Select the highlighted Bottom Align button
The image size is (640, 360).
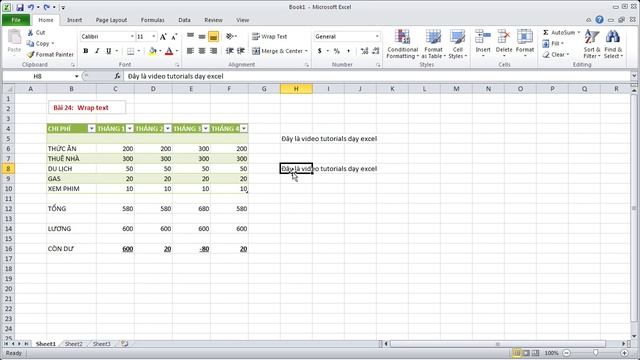pos(213,37)
